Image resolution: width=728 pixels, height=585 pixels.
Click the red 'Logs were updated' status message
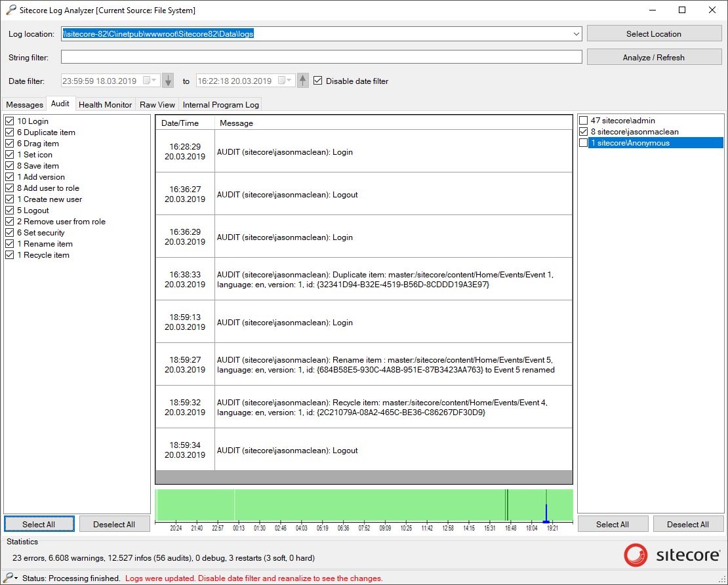click(x=254, y=578)
